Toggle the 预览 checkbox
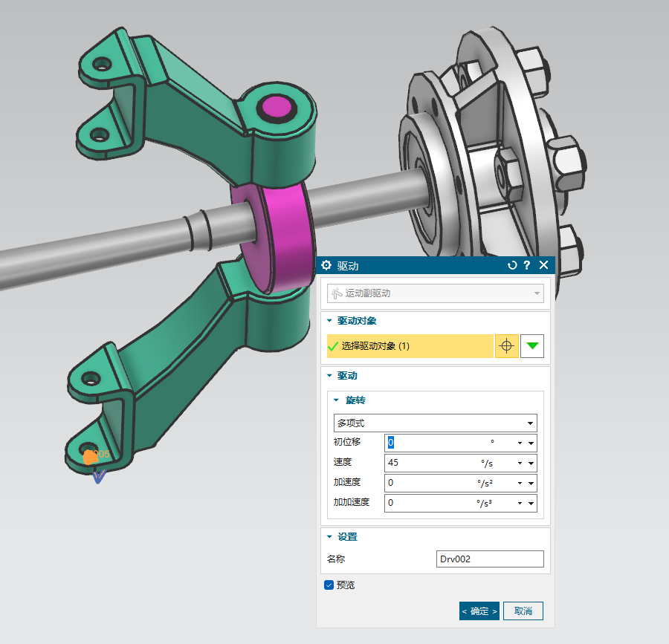This screenshot has width=669, height=644. (x=329, y=585)
